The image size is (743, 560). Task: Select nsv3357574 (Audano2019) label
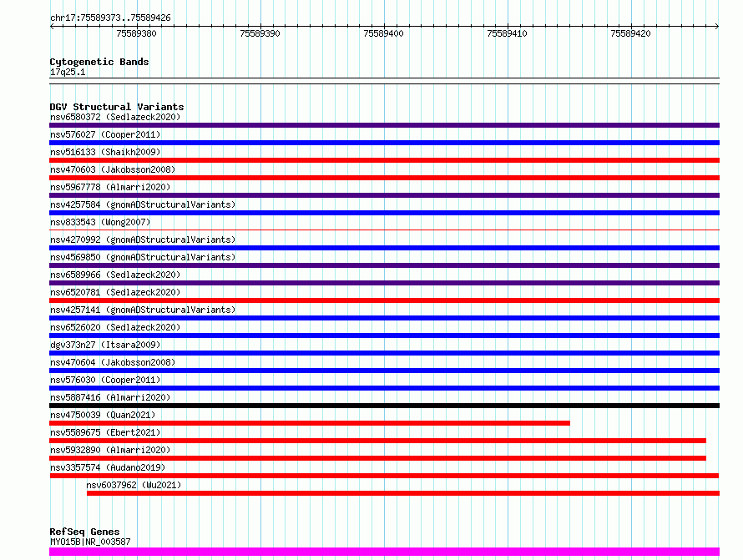[108, 467]
